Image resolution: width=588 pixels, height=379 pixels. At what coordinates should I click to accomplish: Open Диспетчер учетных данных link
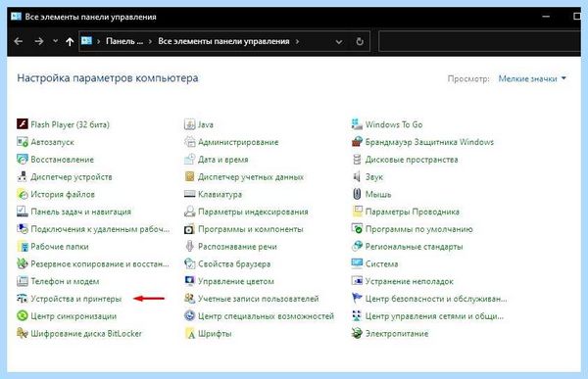pos(251,177)
